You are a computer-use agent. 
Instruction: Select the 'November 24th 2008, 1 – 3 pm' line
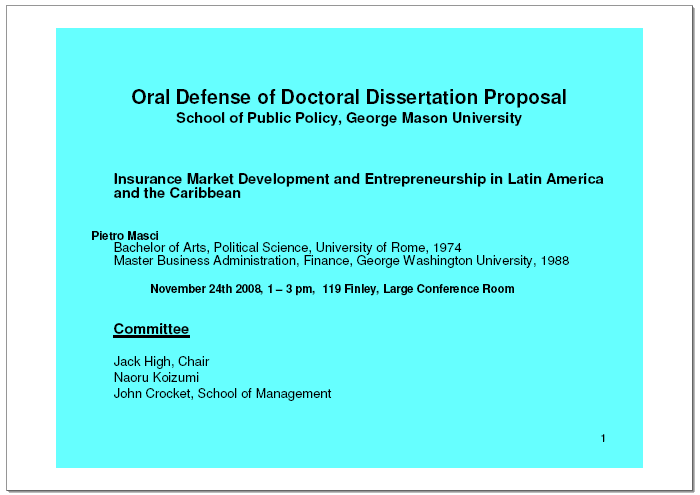click(332, 289)
